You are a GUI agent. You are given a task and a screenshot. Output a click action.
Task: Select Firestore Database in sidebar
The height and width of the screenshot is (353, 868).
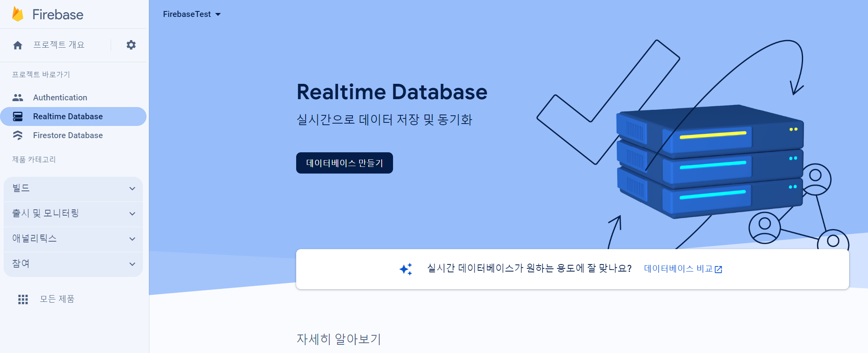73,135
